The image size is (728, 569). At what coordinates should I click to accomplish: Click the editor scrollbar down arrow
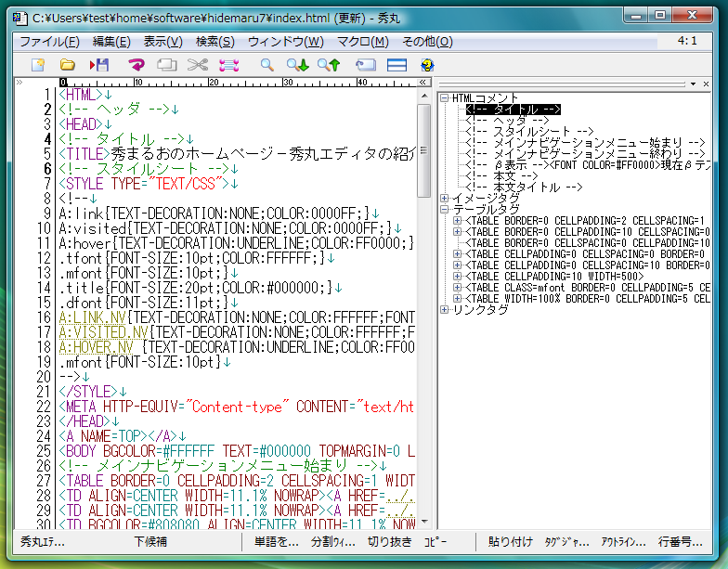pos(424,522)
